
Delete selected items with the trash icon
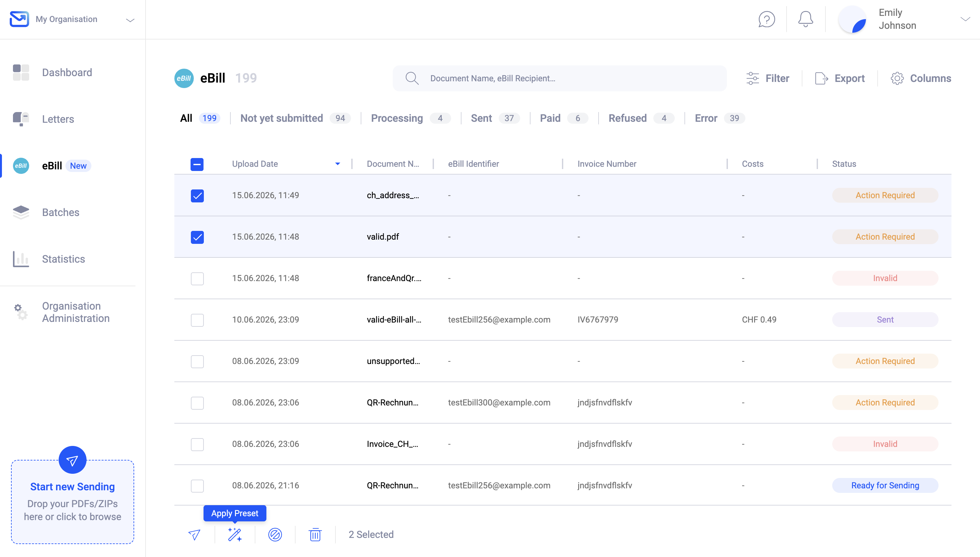315,534
